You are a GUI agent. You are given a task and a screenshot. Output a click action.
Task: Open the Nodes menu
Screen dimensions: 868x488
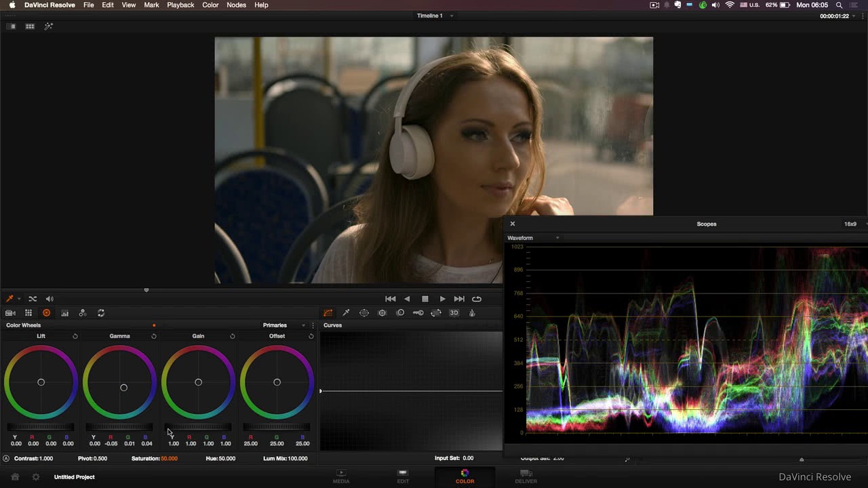coord(236,5)
